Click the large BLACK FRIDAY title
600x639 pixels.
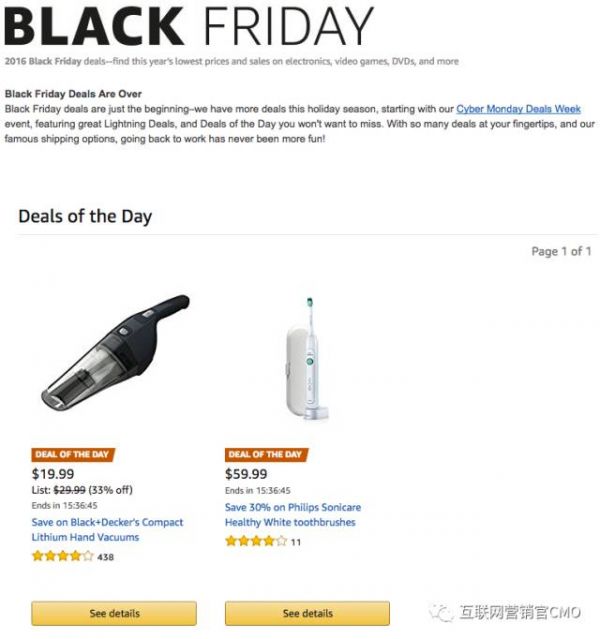[x=188, y=27]
